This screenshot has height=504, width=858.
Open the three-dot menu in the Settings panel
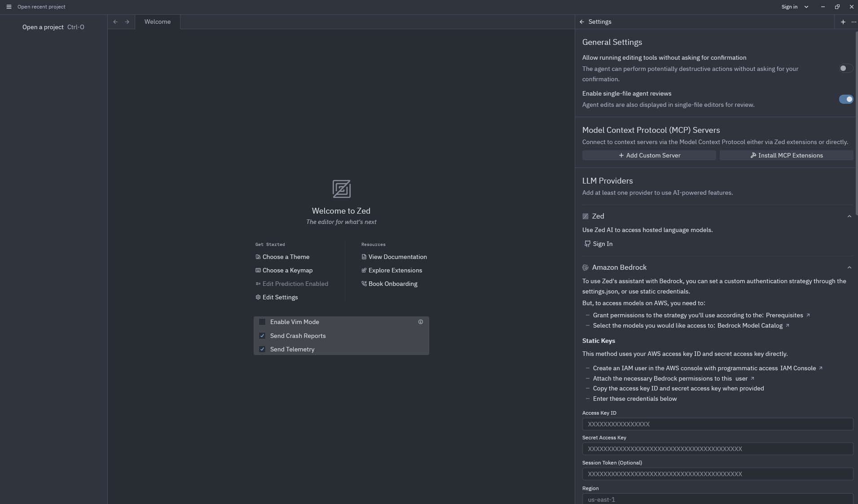coord(854,22)
